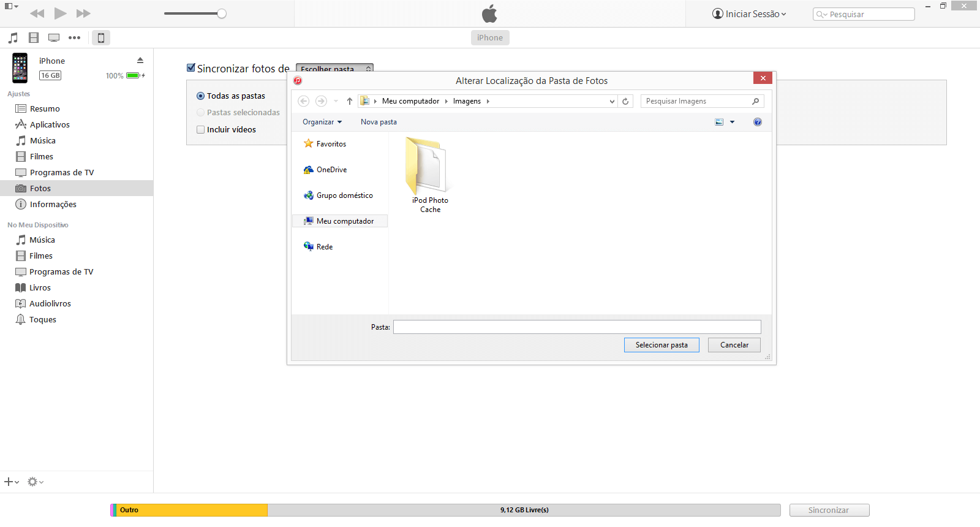Open the add playlist plus menu
The image size is (980, 527).
click(x=12, y=482)
